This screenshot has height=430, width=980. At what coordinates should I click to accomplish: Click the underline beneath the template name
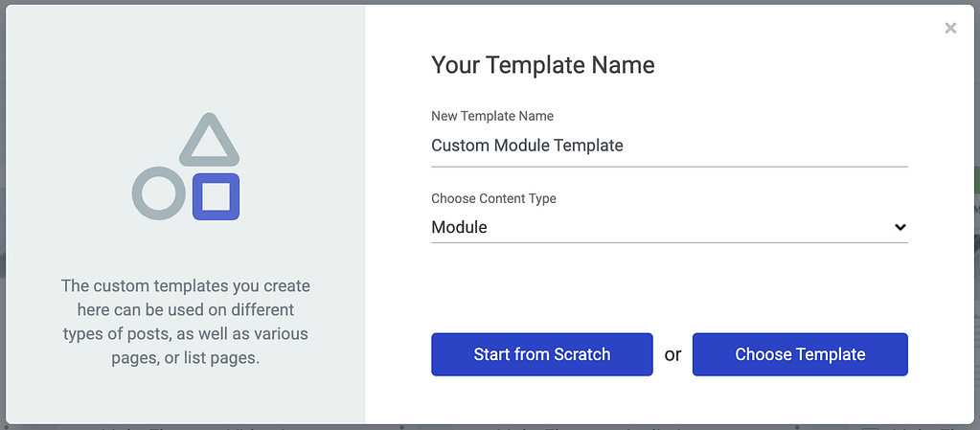coord(669,167)
